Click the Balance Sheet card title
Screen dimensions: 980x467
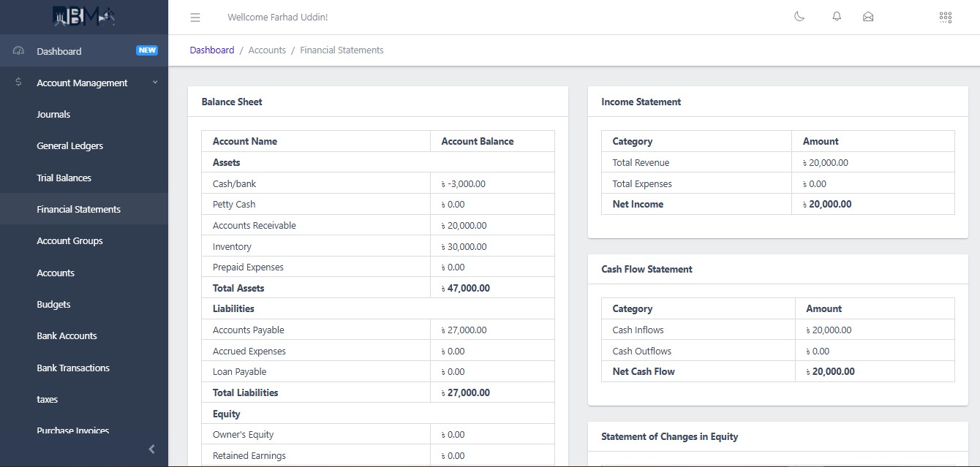[x=232, y=102]
